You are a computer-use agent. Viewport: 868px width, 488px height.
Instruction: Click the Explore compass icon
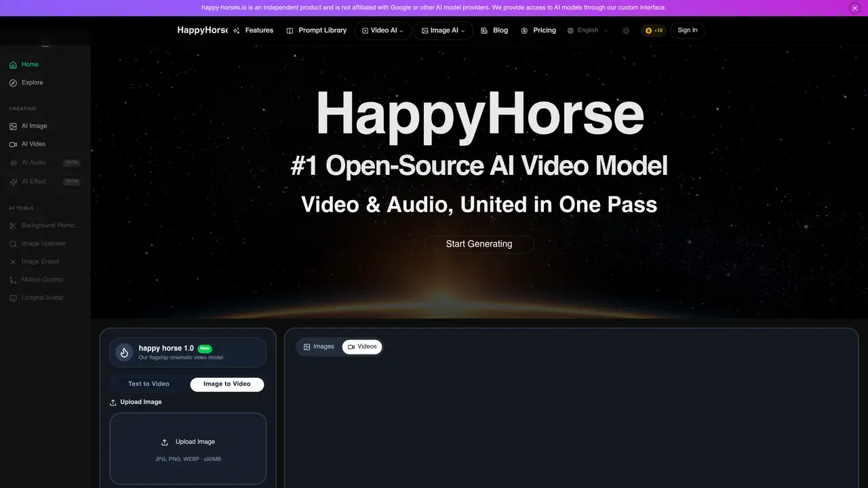(13, 83)
